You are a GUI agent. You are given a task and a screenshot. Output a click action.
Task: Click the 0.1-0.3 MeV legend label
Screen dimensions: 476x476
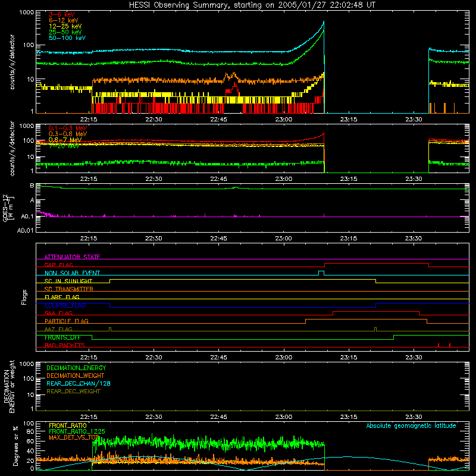68,128
